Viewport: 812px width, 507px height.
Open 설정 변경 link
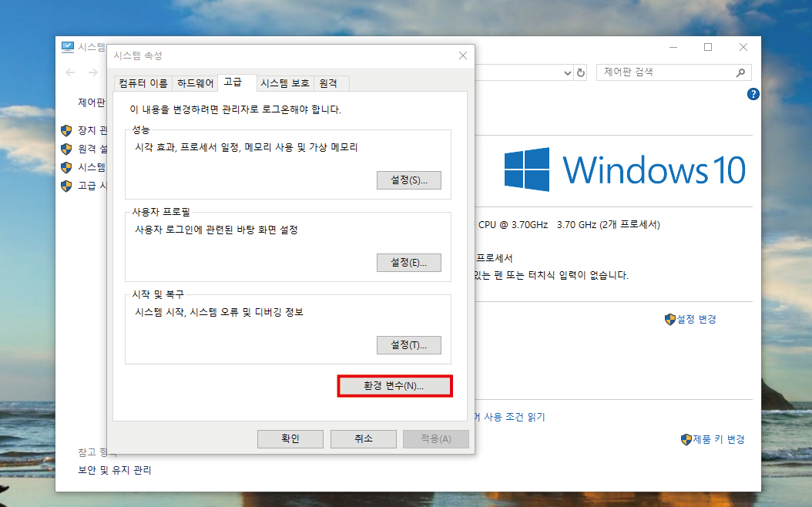tap(696, 320)
